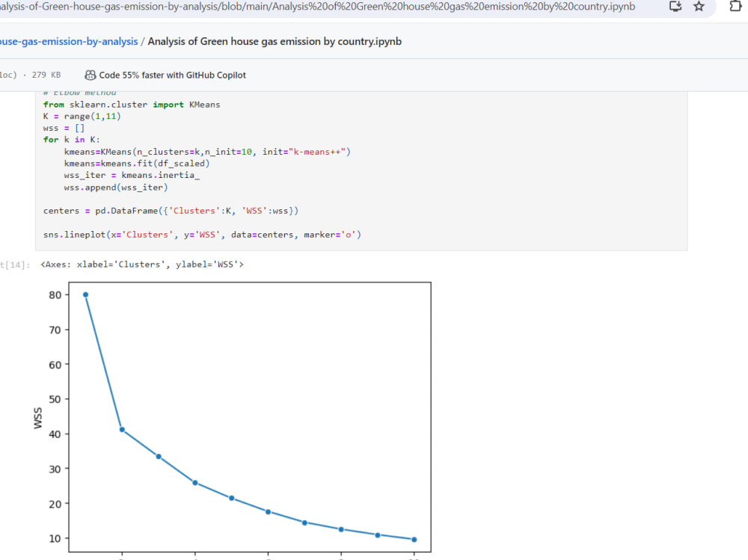Click the '# Elbow method' comment line

pos(82,92)
